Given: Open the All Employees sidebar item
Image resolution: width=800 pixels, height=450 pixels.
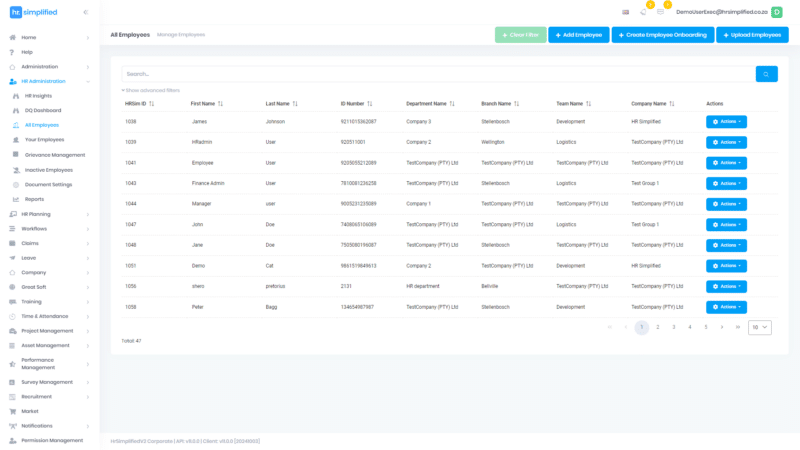Looking at the screenshot, I should point(41,125).
